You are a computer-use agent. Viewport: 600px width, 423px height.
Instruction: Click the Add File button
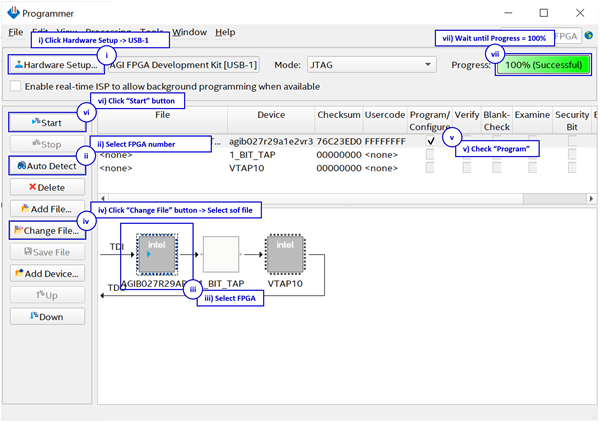(47, 209)
